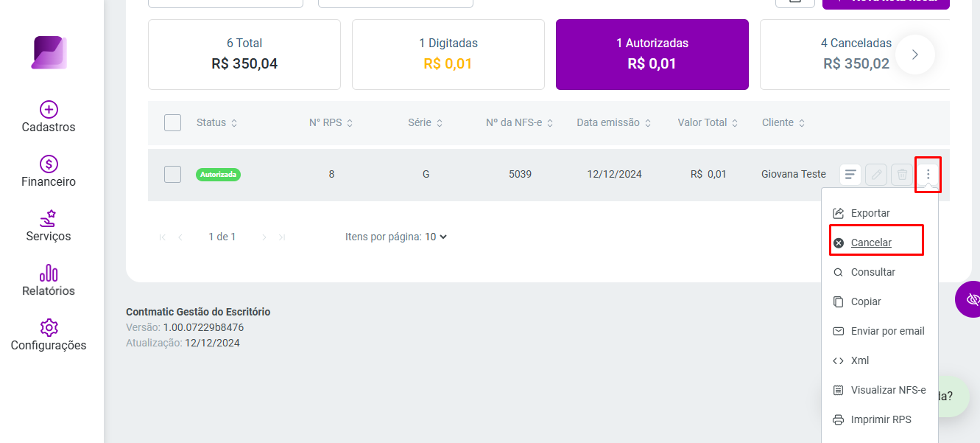Click the Contmatic purple logo
The width and height of the screenshot is (980, 443).
click(49, 53)
